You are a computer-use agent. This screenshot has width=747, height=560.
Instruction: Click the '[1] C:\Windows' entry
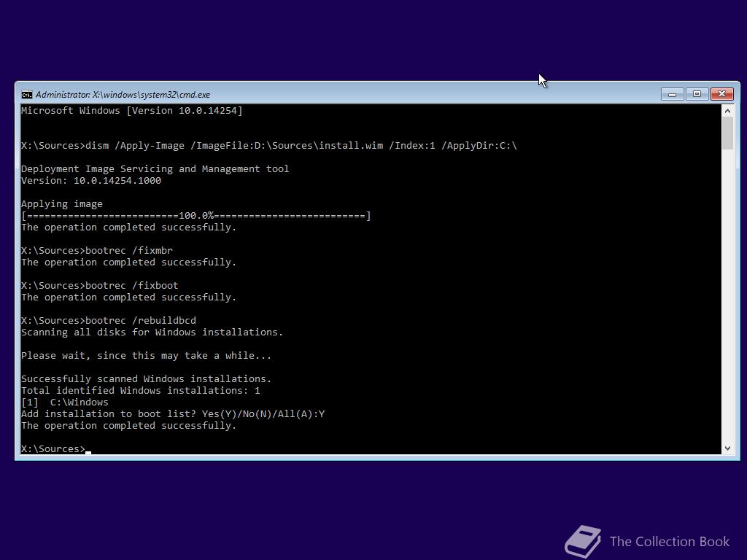pyautogui.click(x=65, y=402)
